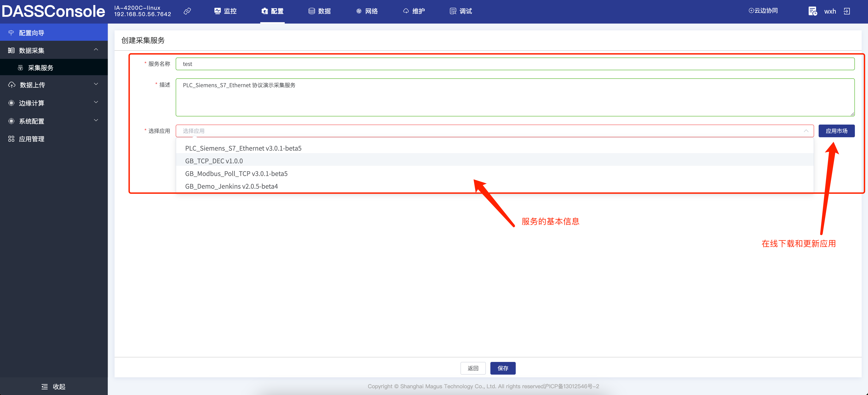Click the 服务名称 input containing test
This screenshot has width=868, height=395.
pyautogui.click(x=515, y=64)
